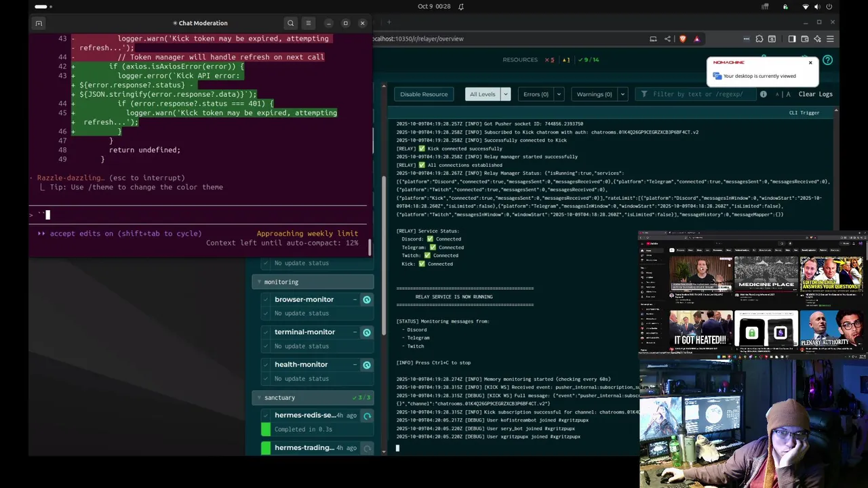
Task: Open the system volume icon
Action: coord(817,6)
